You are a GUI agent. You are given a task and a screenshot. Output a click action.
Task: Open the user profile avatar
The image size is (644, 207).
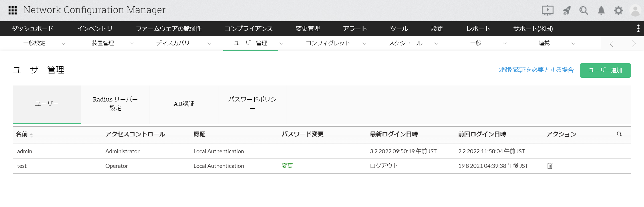tap(635, 11)
